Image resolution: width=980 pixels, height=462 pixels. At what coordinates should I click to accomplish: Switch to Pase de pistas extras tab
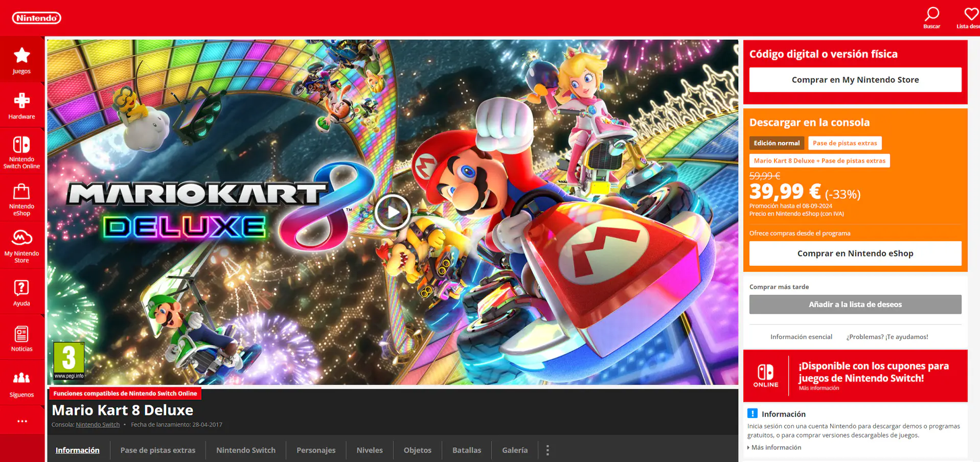pyautogui.click(x=158, y=450)
